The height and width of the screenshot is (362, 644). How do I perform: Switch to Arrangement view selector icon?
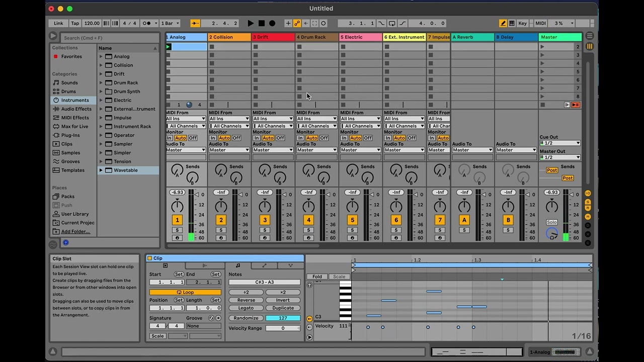point(590,36)
